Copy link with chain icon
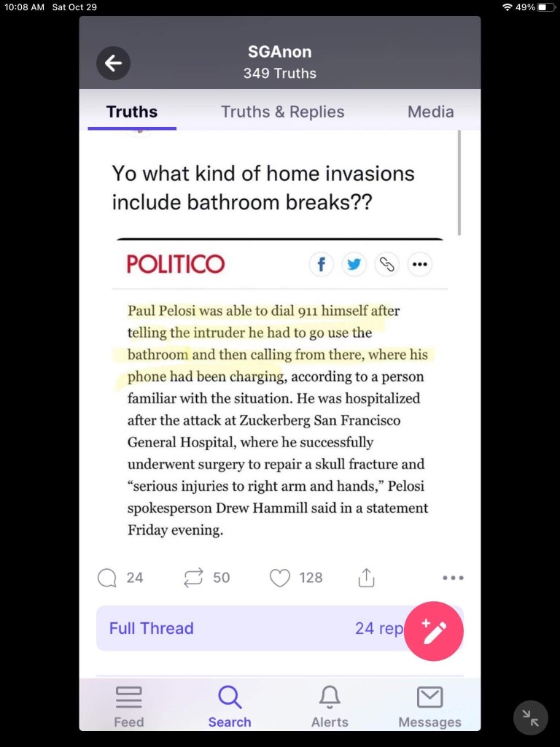 [x=386, y=264]
